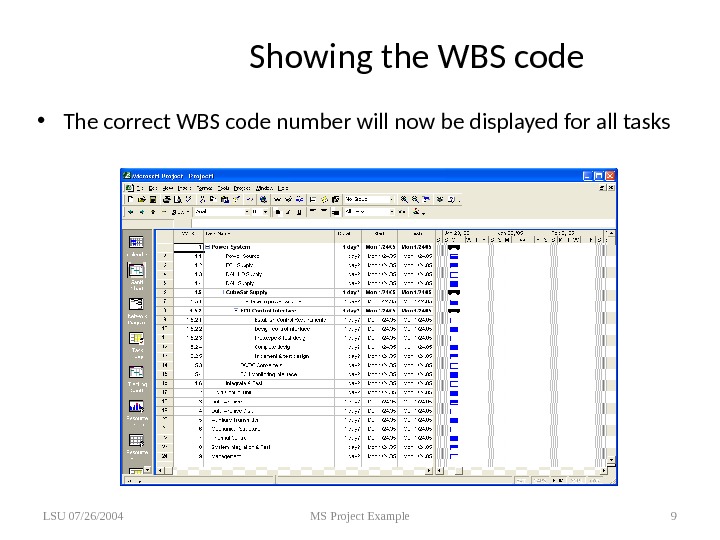720x540 pixels.
Task: Open the Insert menu
Action: (184, 188)
